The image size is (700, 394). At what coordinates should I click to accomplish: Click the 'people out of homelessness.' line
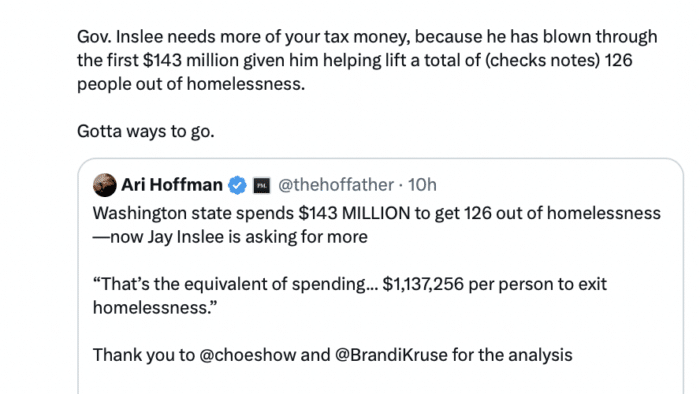(x=191, y=84)
